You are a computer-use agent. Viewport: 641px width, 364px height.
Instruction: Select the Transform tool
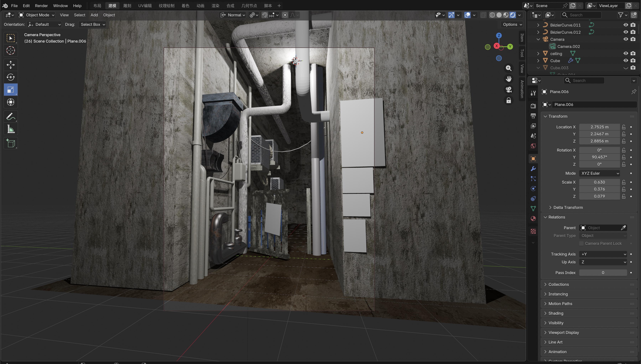[x=11, y=102]
